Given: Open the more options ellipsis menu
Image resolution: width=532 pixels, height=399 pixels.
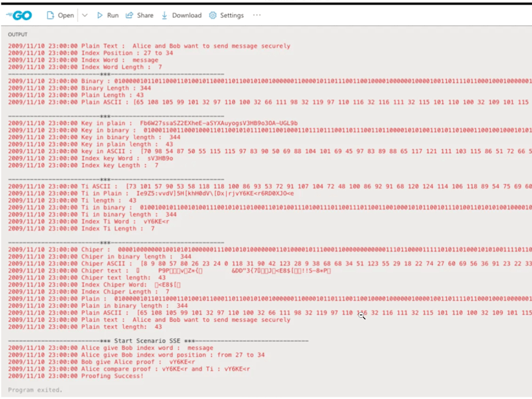Looking at the screenshot, I should pos(257,15).
